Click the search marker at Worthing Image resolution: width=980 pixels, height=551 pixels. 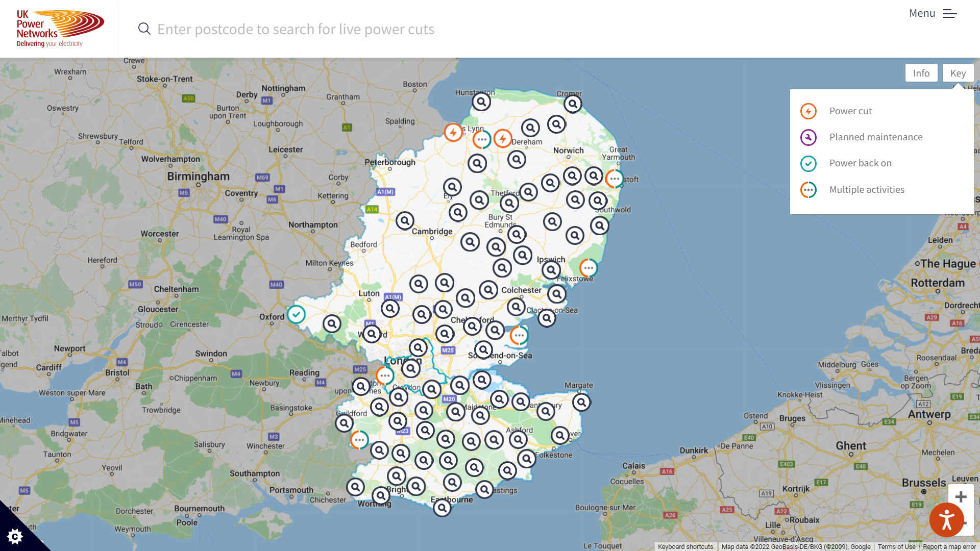381,495
